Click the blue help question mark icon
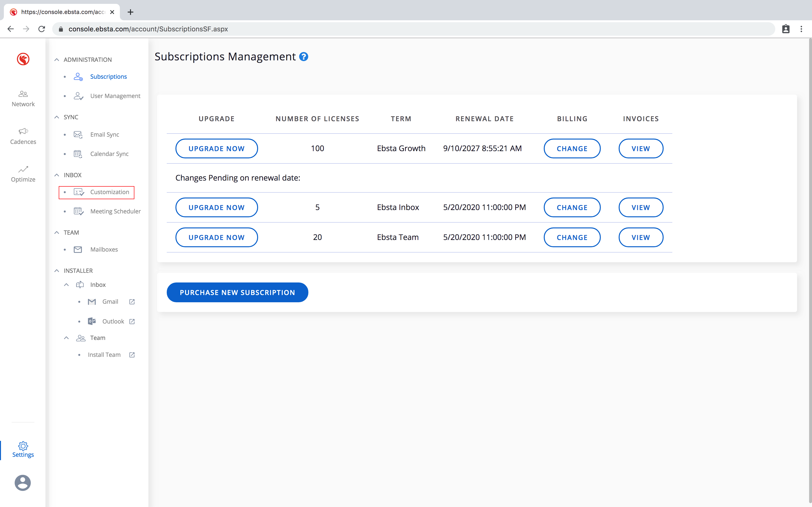812x507 pixels. click(303, 57)
